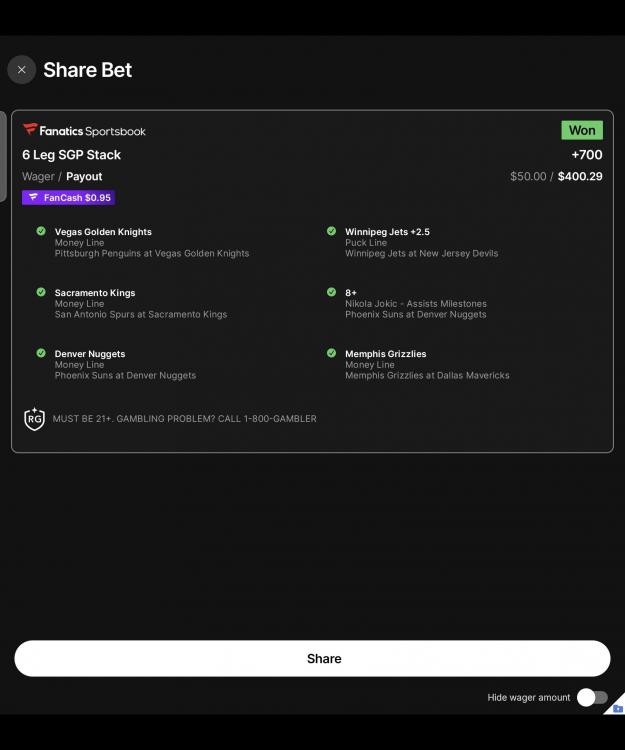Click the green Won status badge

point(582,130)
